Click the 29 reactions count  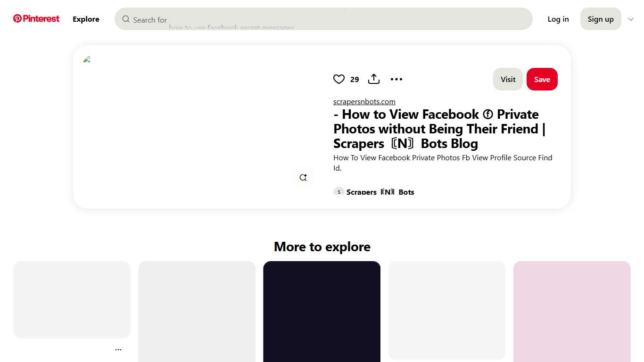pyautogui.click(x=354, y=79)
